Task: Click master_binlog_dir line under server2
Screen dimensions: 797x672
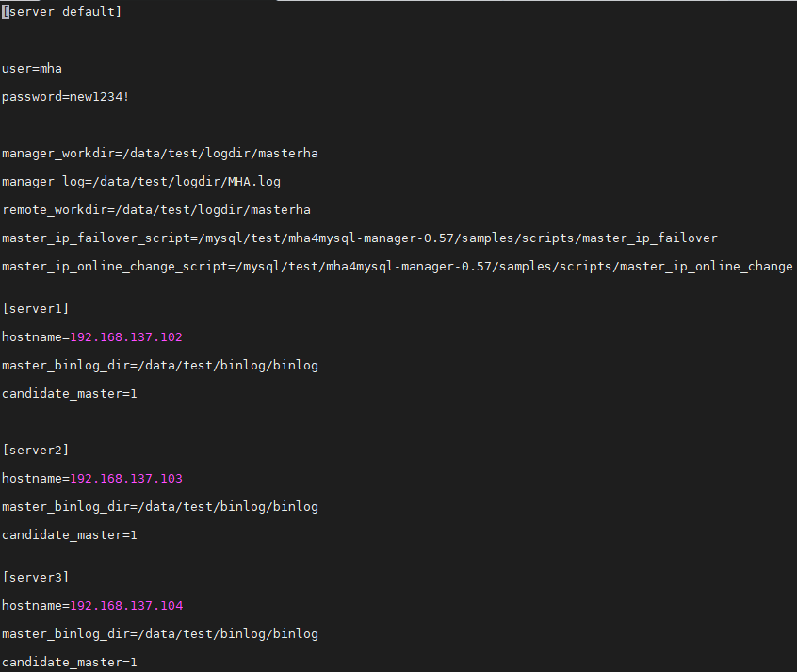Action: click(159, 507)
